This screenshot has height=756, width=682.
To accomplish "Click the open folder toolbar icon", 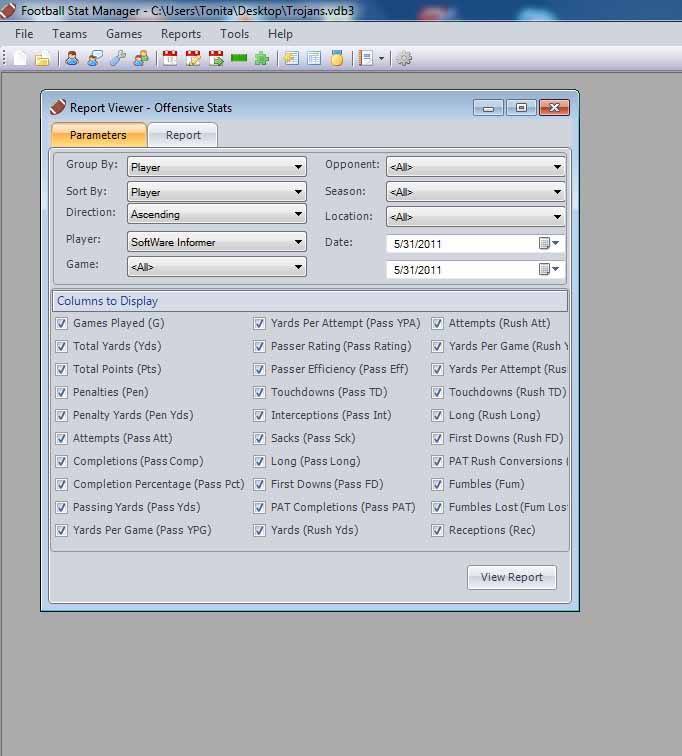I will coord(42,59).
